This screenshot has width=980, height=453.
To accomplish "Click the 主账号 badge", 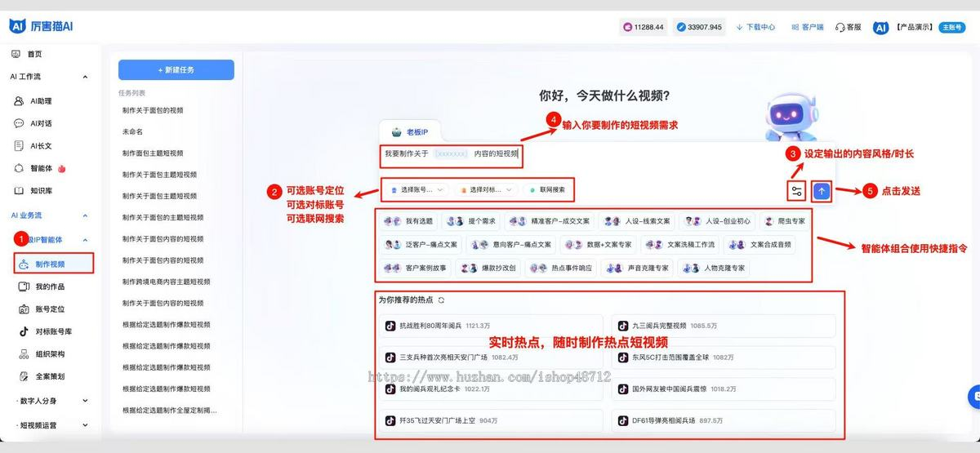I will point(951,27).
